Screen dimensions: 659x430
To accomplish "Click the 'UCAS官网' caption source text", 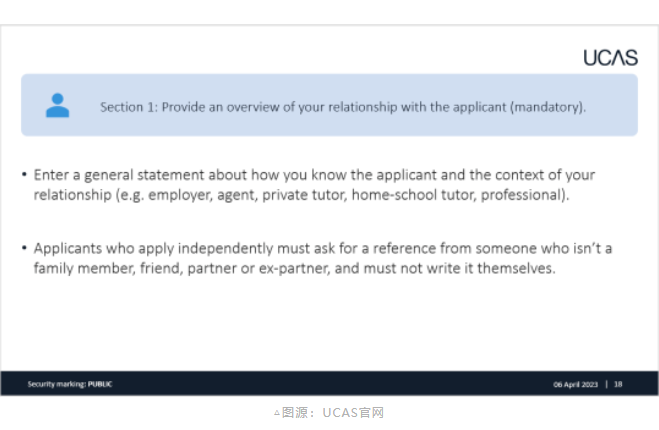I will click(353, 413).
